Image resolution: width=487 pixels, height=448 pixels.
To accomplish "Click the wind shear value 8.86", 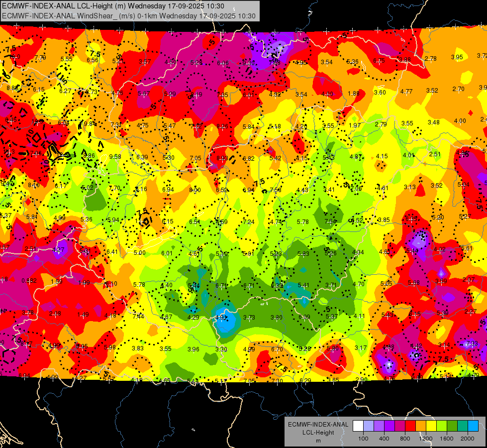I will tap(89, 156).
